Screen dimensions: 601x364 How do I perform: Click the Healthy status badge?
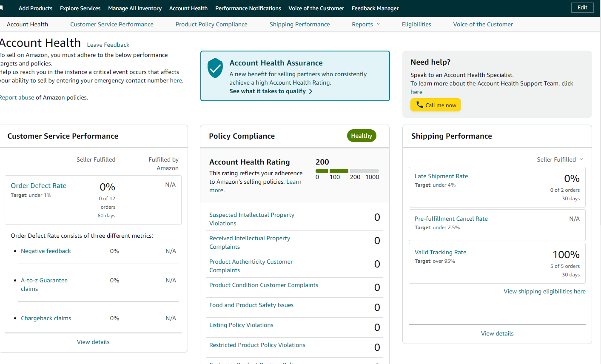[362, 136]
